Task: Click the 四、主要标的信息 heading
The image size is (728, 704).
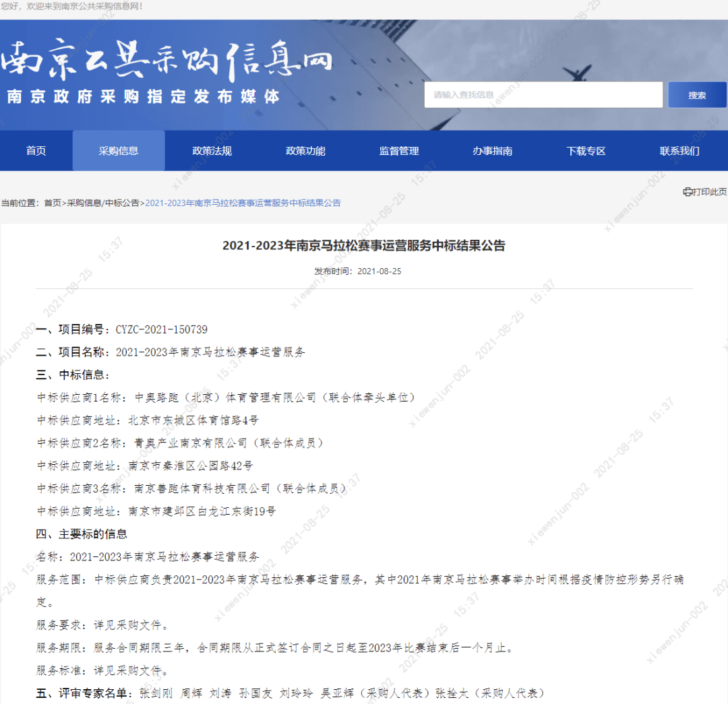Action: pos(82,534)
